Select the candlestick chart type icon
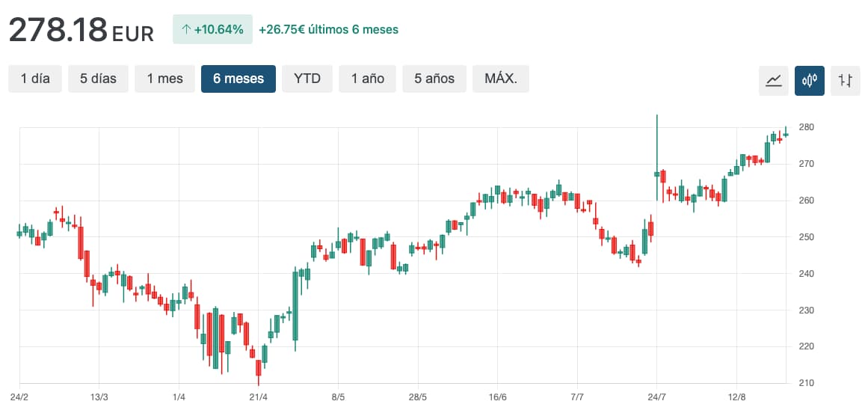 810,80
